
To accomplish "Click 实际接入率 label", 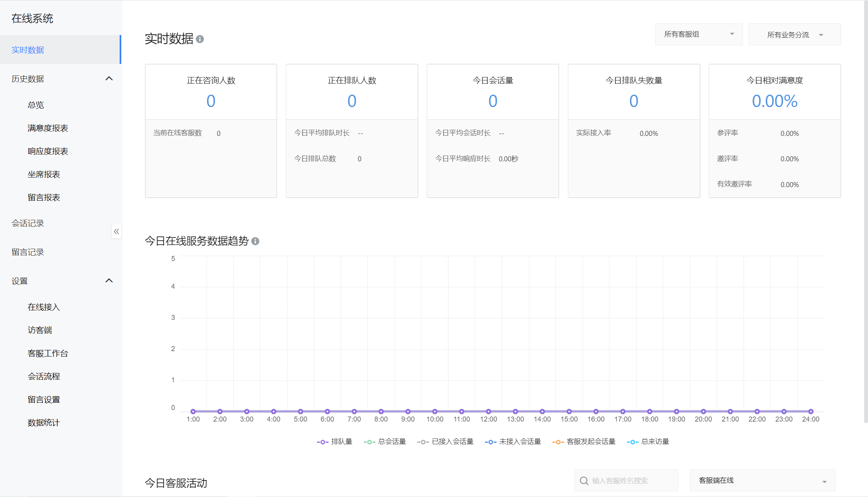I will click(x=593, y=133).
